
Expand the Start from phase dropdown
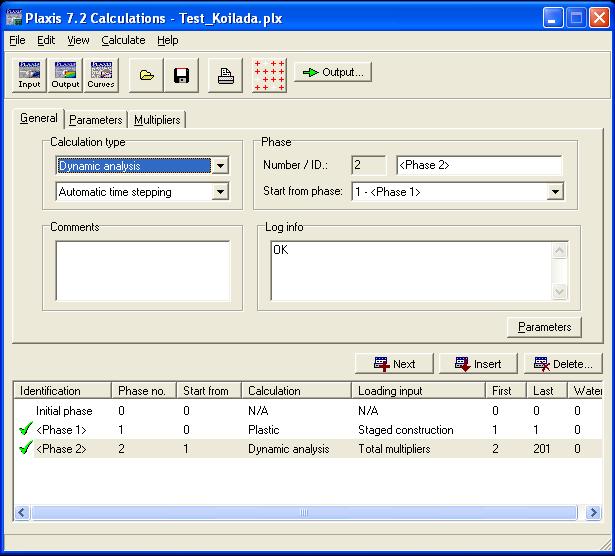point(555,192)
